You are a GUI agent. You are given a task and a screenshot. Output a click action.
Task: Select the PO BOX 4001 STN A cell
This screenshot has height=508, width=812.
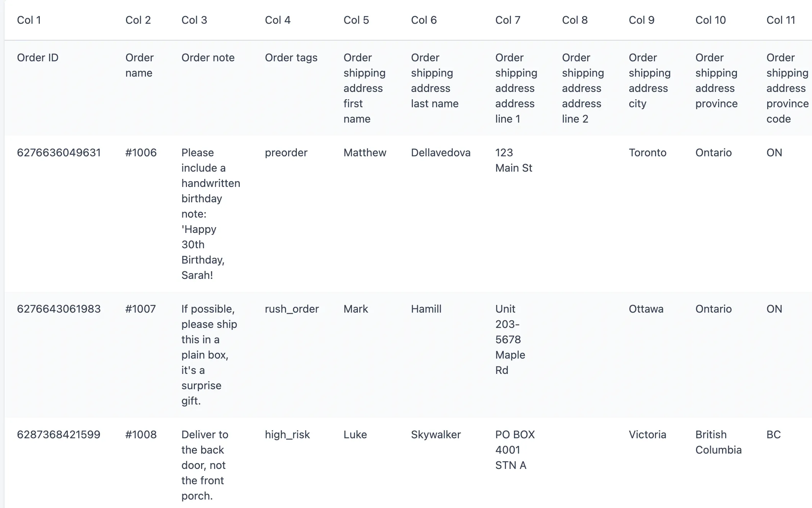[515, 450]
